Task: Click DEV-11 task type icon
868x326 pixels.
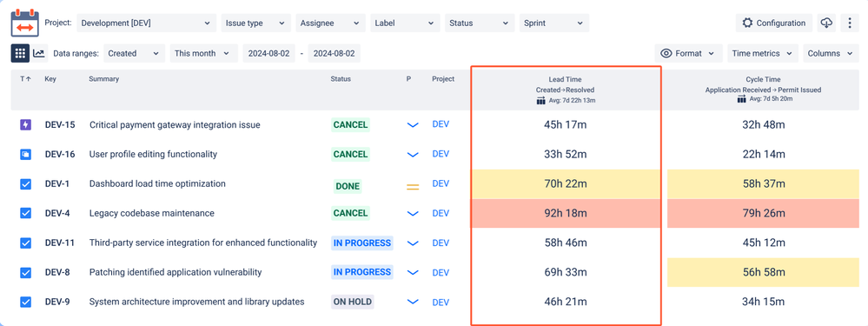Action: 25,243
